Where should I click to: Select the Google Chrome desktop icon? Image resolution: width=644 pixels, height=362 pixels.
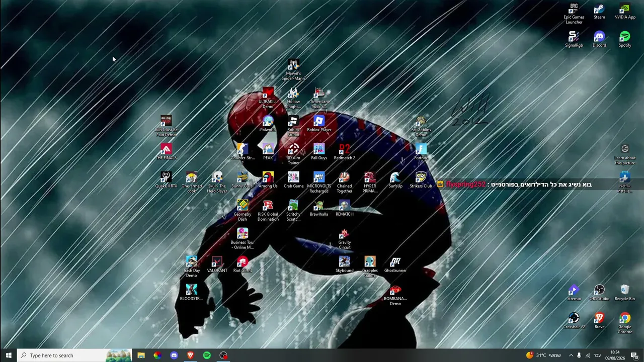pos(625,324)
